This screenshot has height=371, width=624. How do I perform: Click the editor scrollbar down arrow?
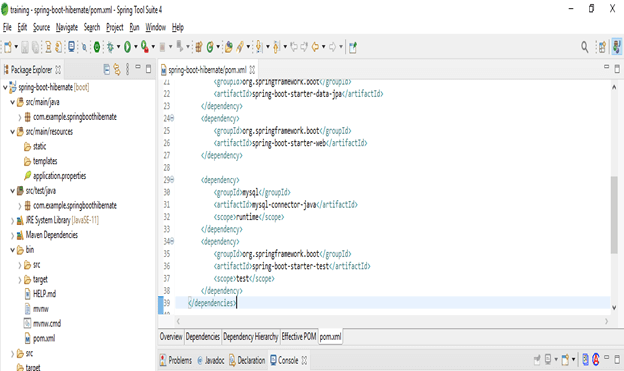click(614, 307)
